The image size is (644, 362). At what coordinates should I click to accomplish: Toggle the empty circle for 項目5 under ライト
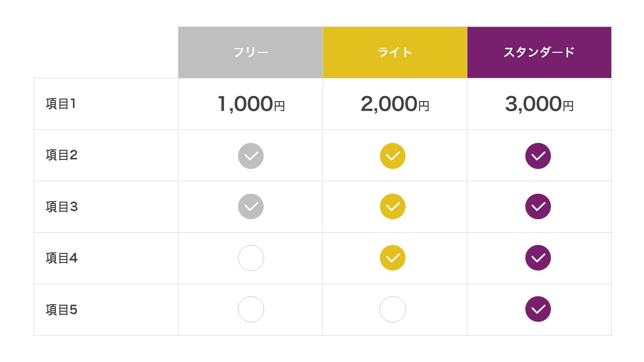(392, 309)
